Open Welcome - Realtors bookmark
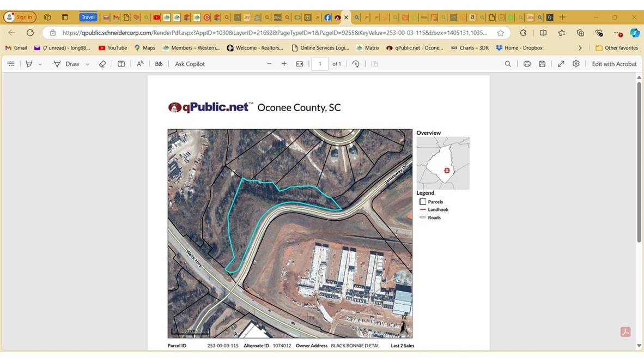644x362 pixels. [255, 47]
